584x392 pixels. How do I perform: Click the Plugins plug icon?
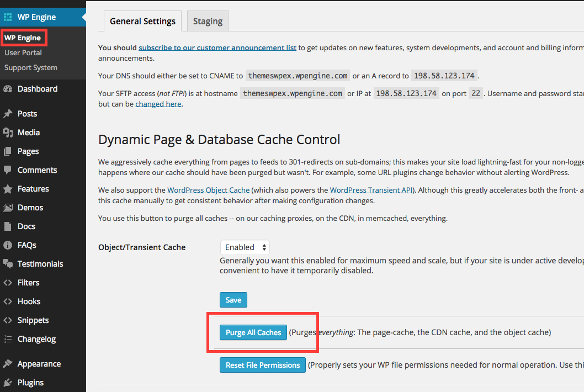coord(7,383)
